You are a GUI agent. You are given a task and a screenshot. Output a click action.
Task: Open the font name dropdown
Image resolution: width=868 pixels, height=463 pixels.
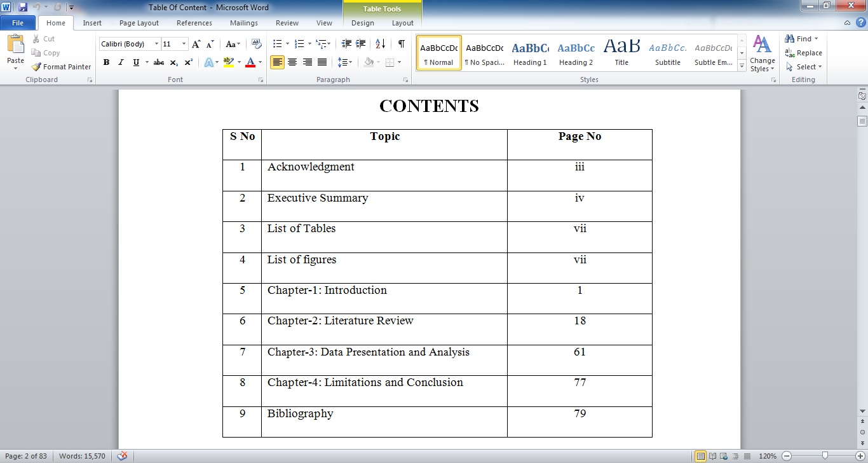pyautogui.click(x=156, y=44)
